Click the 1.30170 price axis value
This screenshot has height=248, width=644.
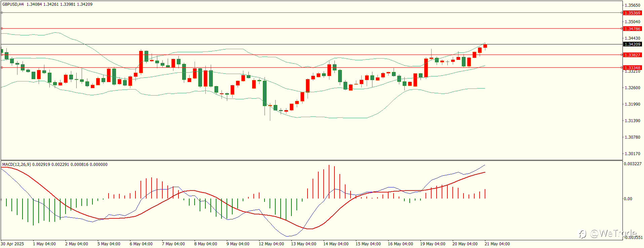click(x=632, y=154)
